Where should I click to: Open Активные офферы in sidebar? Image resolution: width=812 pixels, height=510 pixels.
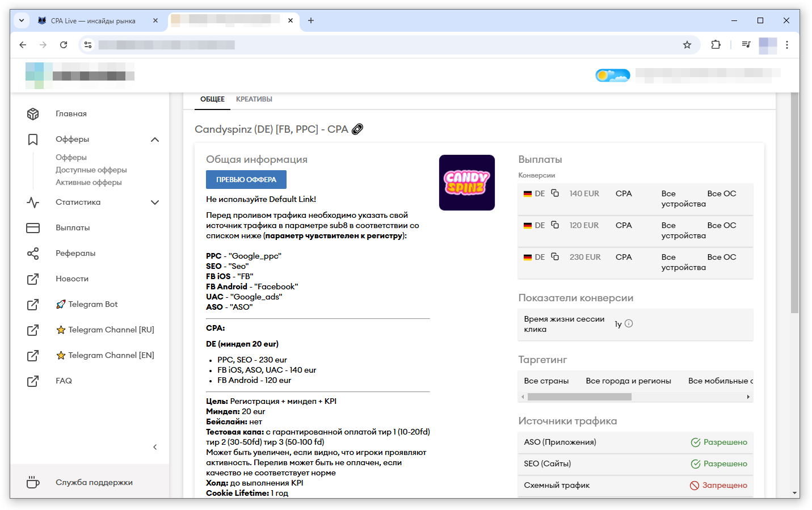89,183
